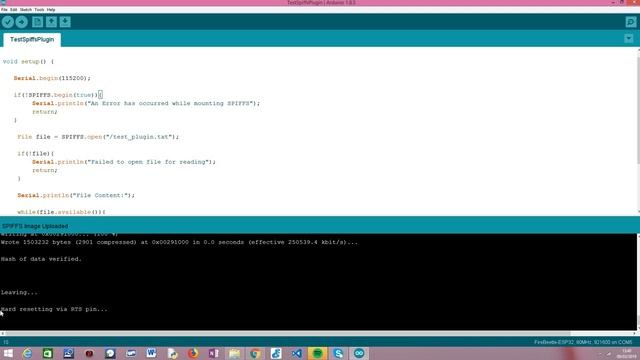Screen dimensions: 640x360
Task: Click 'Hard resetting via RTS pin...' console line
Action: click(54, 309)
